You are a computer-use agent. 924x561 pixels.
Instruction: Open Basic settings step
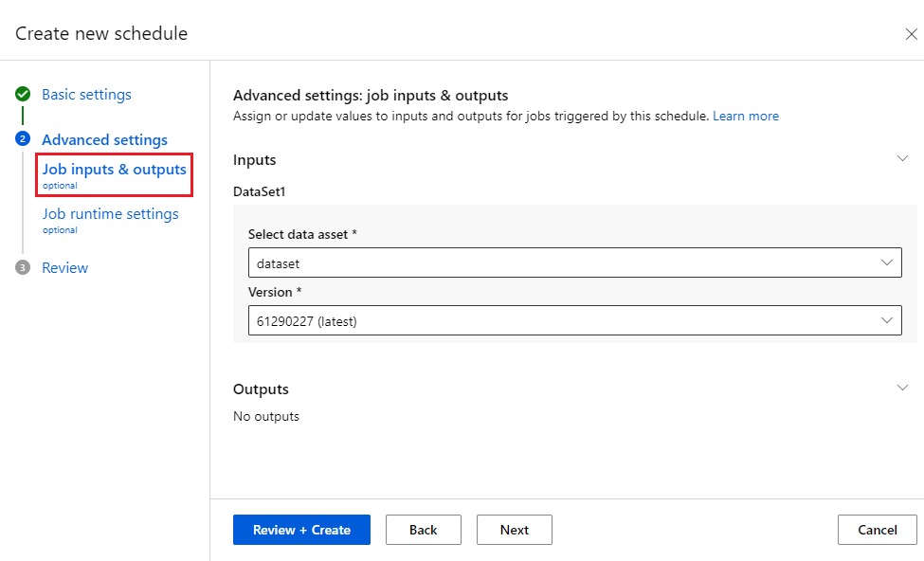coord(86,95)
